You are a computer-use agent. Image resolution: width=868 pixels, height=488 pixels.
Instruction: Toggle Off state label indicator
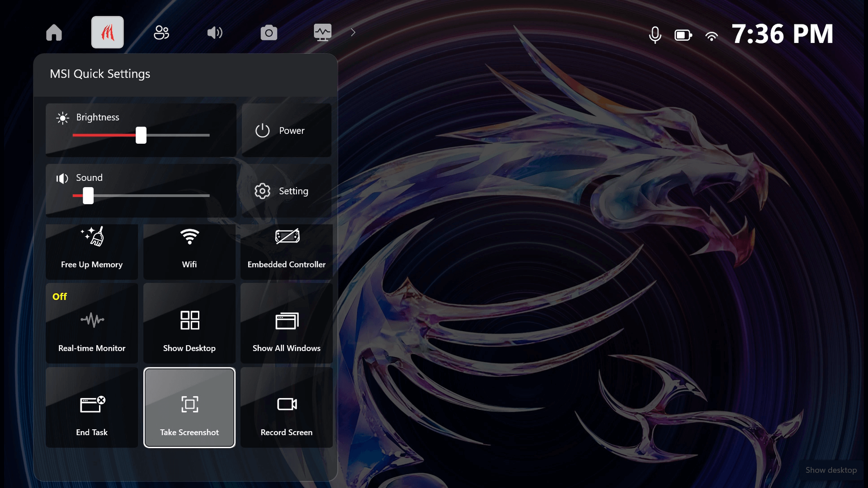[x=59, y=296]
